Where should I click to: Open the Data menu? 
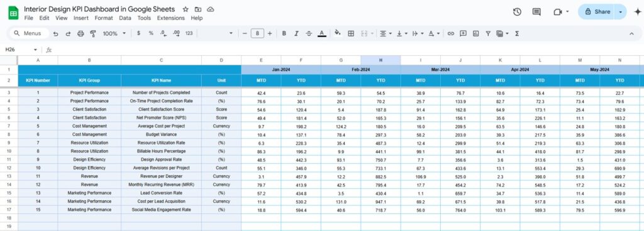click(x=125, y=18)
